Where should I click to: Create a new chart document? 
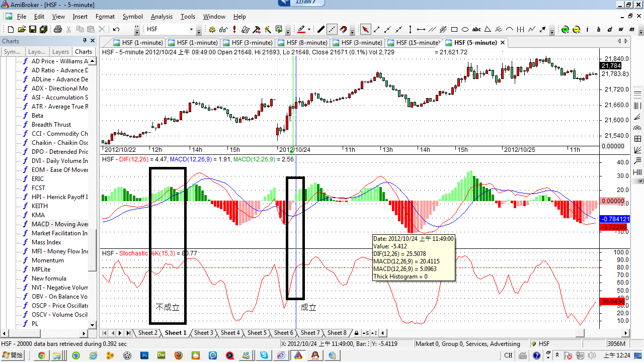[x=11, y=29]
